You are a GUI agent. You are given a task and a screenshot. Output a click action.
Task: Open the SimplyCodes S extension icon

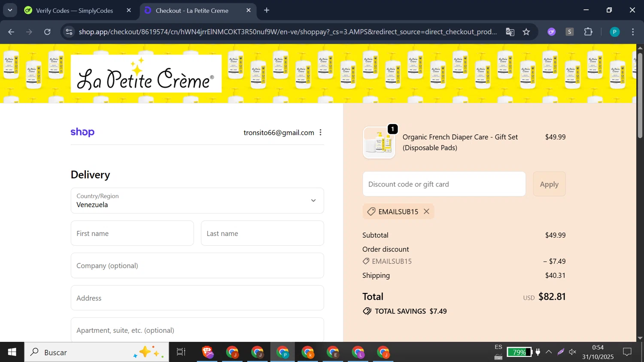(570, 32)
